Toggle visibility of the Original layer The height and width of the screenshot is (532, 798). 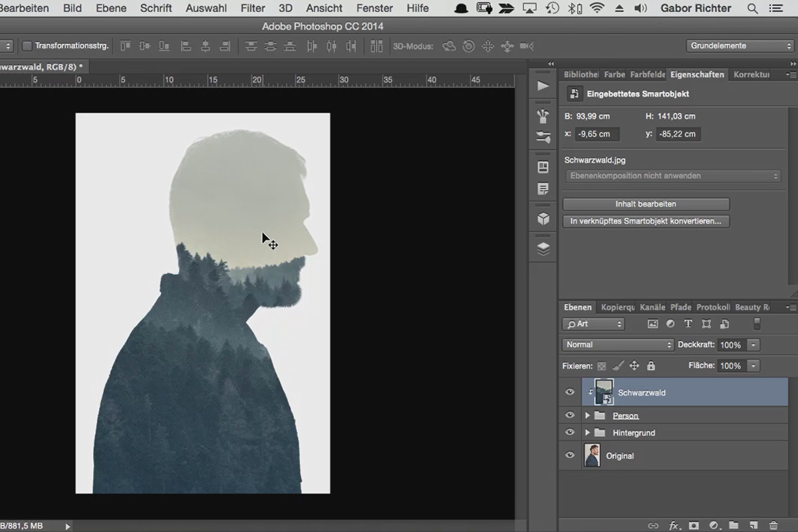[570, 456]
